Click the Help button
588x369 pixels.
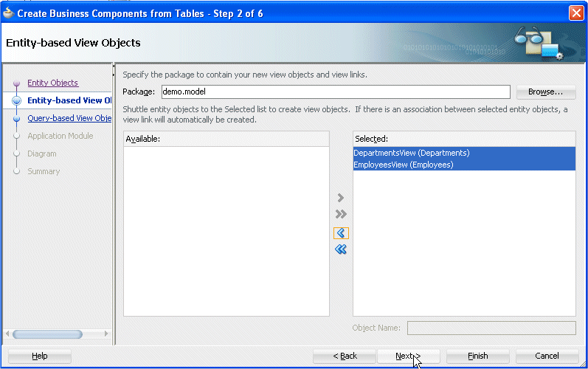[40, 356]
